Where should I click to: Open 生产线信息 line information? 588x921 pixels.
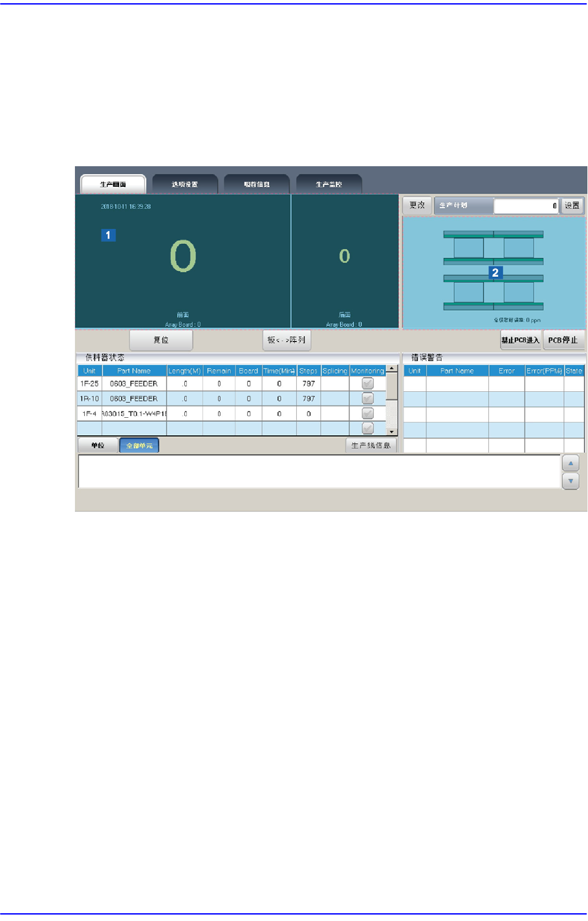pyautogui.click(x=371, y=446)
